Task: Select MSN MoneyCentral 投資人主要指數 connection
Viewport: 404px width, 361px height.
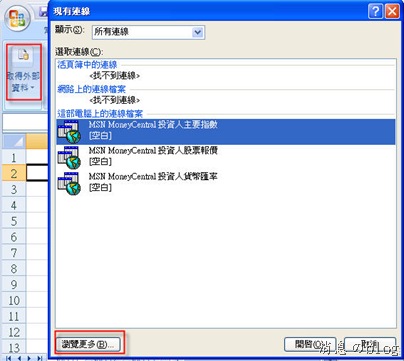Action: pos(226,132)
